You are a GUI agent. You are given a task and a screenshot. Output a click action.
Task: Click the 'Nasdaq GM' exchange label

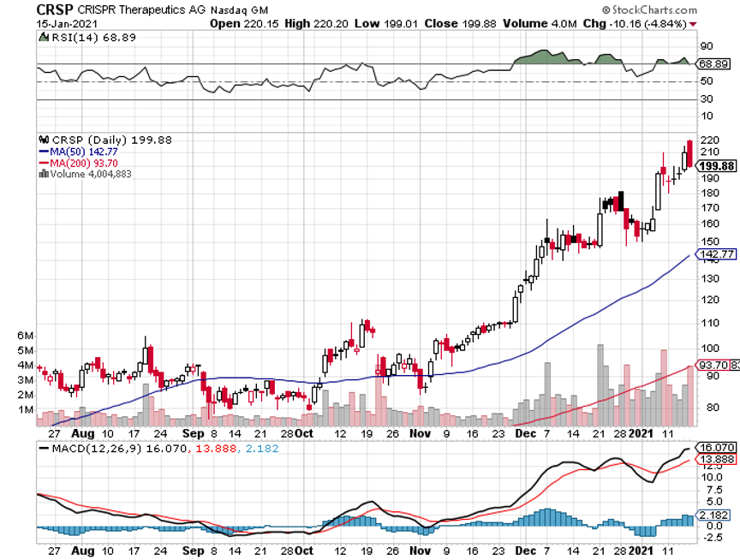[x=239, y=10]
